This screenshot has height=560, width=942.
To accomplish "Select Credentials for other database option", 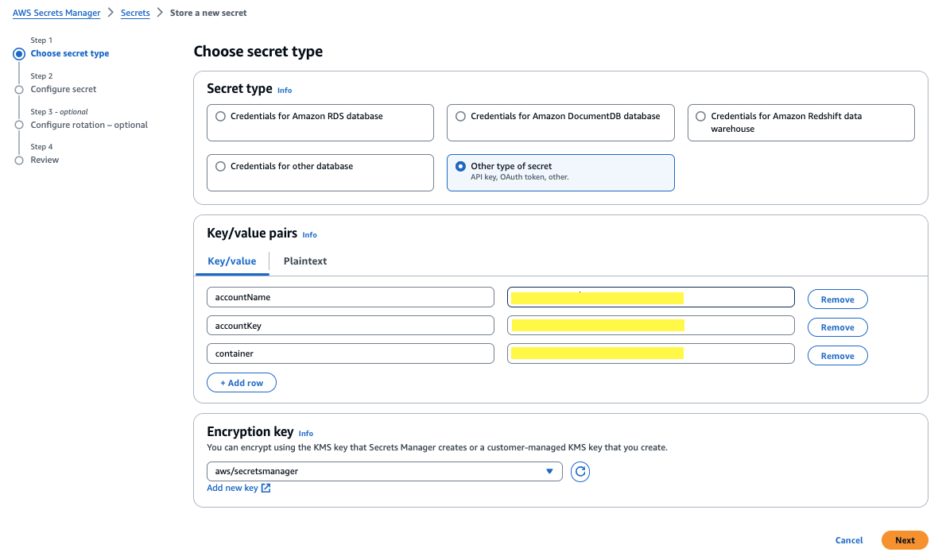I will pos(221,167).
